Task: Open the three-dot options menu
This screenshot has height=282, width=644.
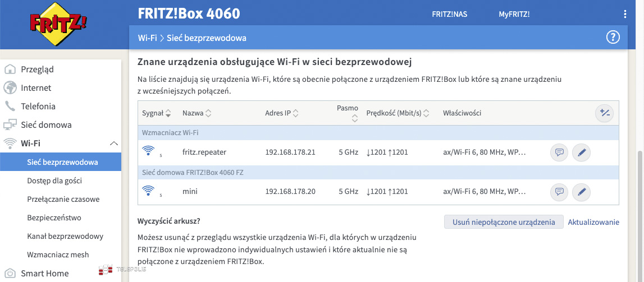Action: click(x=625, y=14)
